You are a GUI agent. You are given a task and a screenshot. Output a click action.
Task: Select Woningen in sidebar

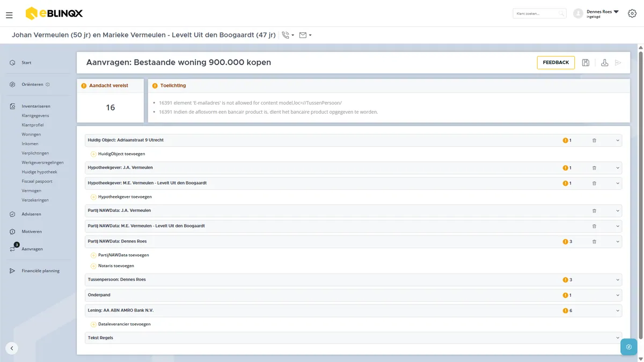31,135
